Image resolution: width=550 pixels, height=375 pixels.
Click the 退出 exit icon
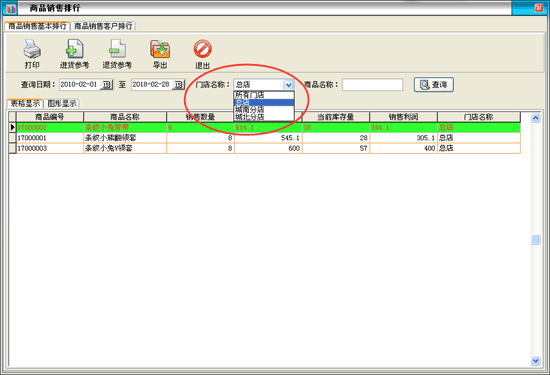tap(202, 49)
